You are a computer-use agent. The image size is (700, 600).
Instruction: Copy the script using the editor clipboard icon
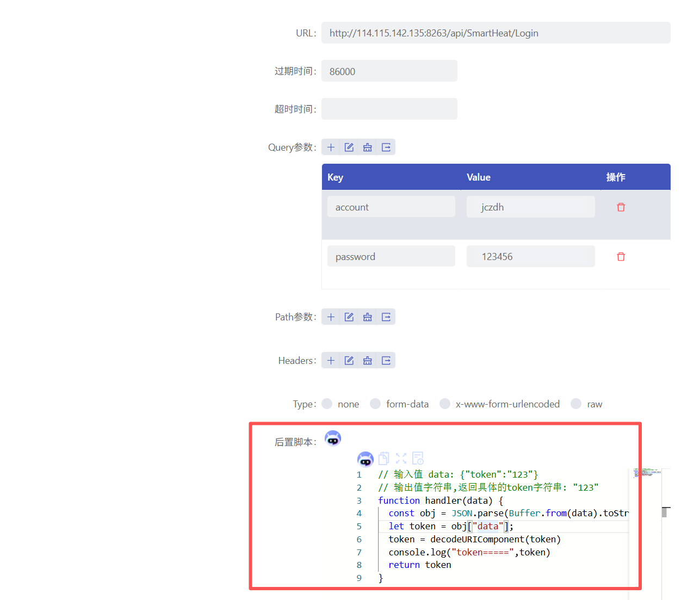(384, 458)
